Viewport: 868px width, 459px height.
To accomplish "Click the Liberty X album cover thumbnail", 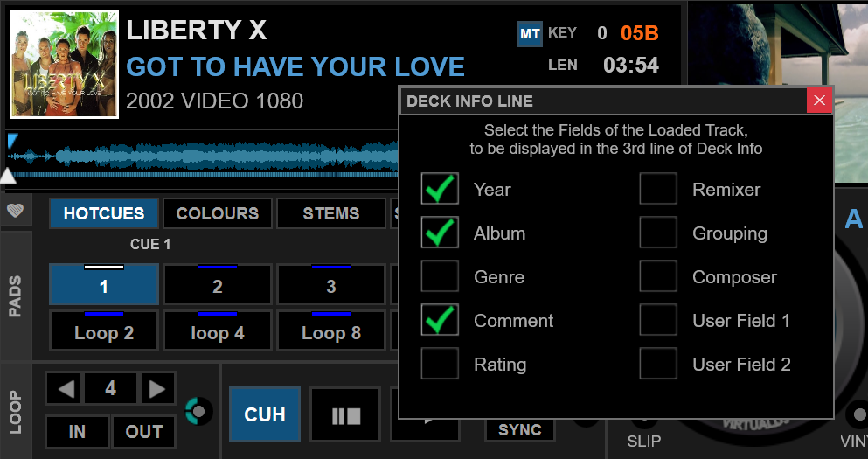I will coord(64,64).
